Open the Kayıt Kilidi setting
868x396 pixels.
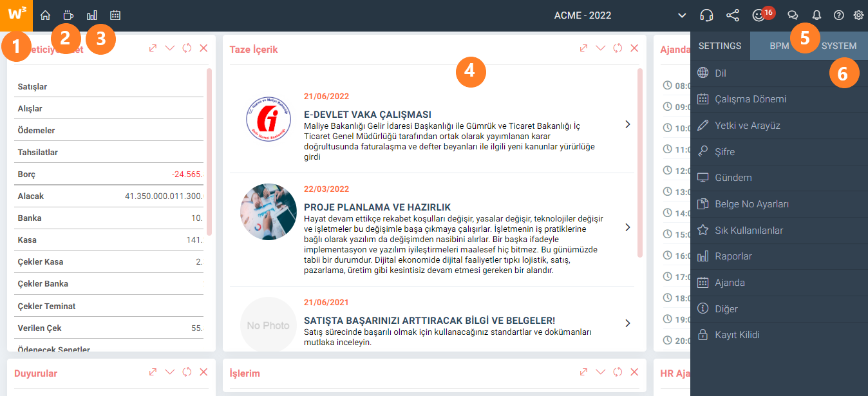[x=779, y=335]
